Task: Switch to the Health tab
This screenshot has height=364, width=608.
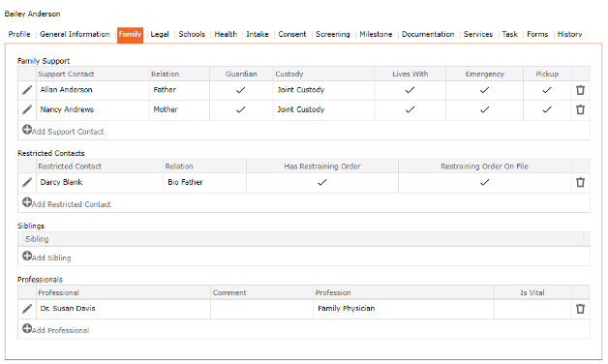Action: [x=226, y=34]
